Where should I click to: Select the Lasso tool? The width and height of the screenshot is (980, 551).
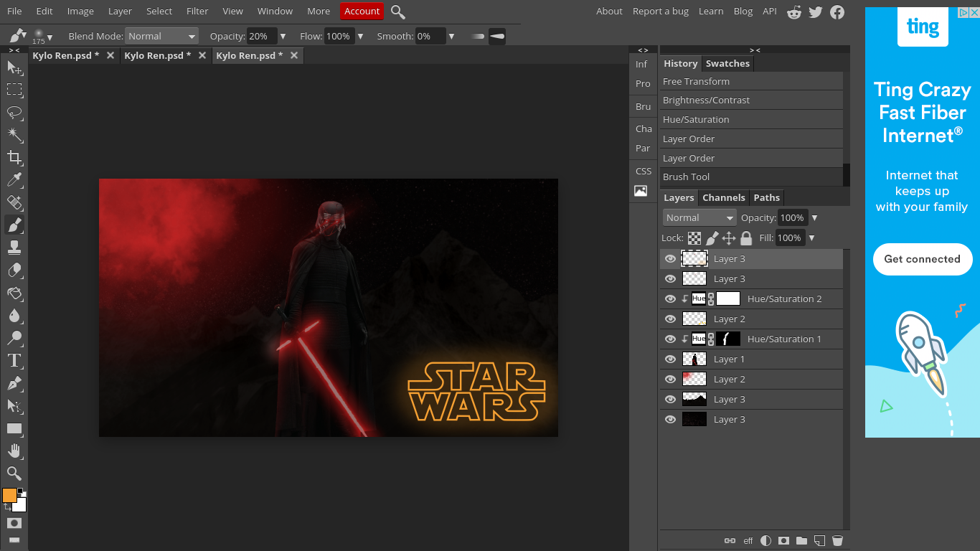click(14, 113)
